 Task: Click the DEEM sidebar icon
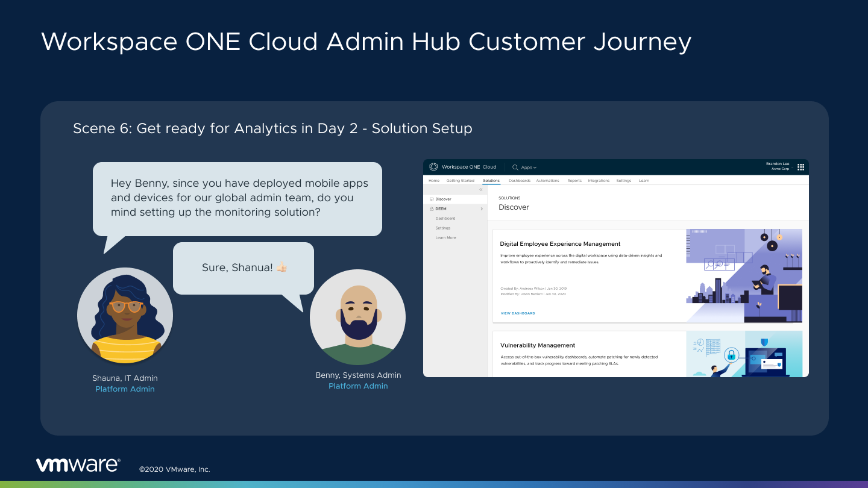[432, 209]
